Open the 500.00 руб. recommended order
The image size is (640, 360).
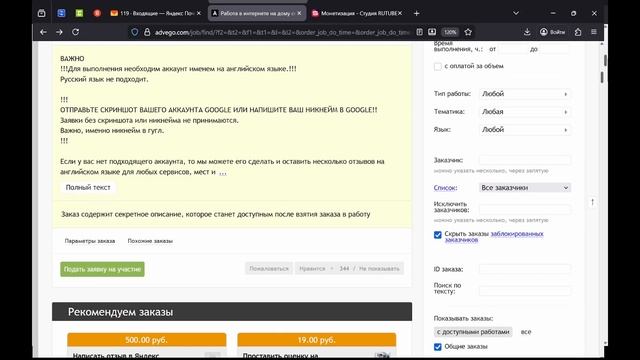(147, 340)
